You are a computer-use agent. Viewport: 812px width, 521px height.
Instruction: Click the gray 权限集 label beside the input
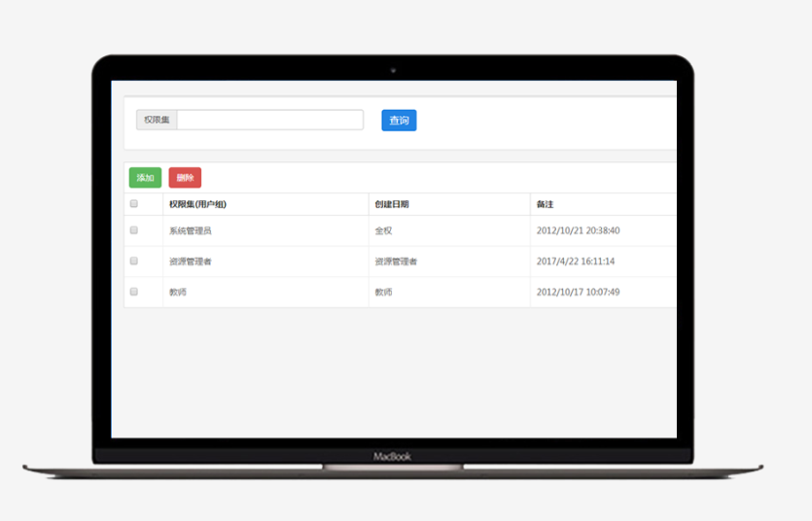[157, 120]
